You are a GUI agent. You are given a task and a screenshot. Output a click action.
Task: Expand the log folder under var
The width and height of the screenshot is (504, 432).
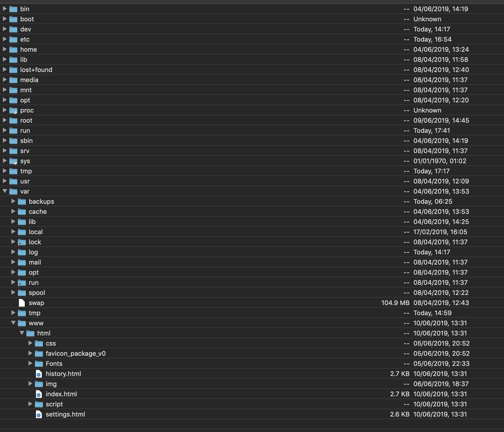pyautogui.click(x=13, y=252)
